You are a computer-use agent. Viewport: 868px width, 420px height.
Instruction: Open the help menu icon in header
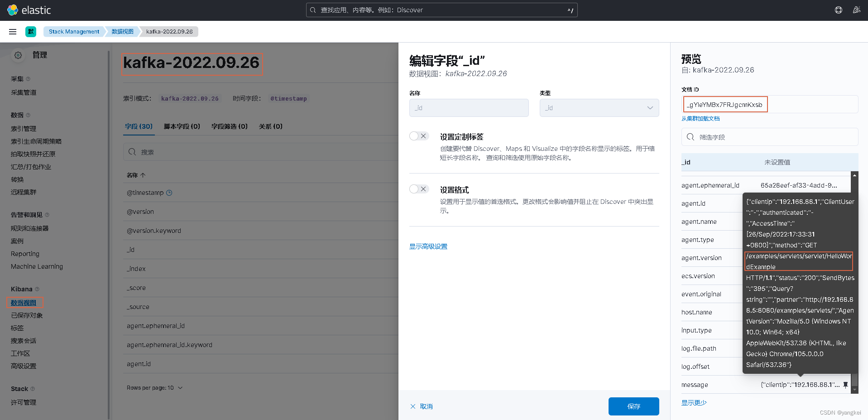point(839,10)
